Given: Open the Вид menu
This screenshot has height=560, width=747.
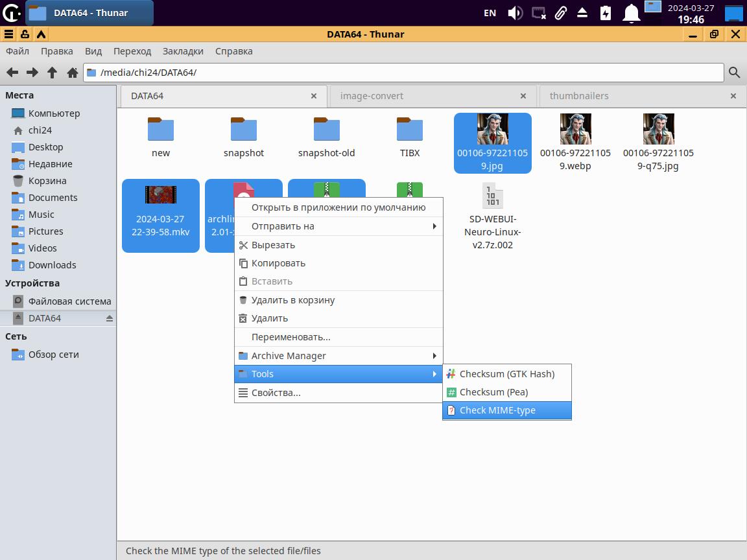Looking at the screenshot, I should coord(93,51).
